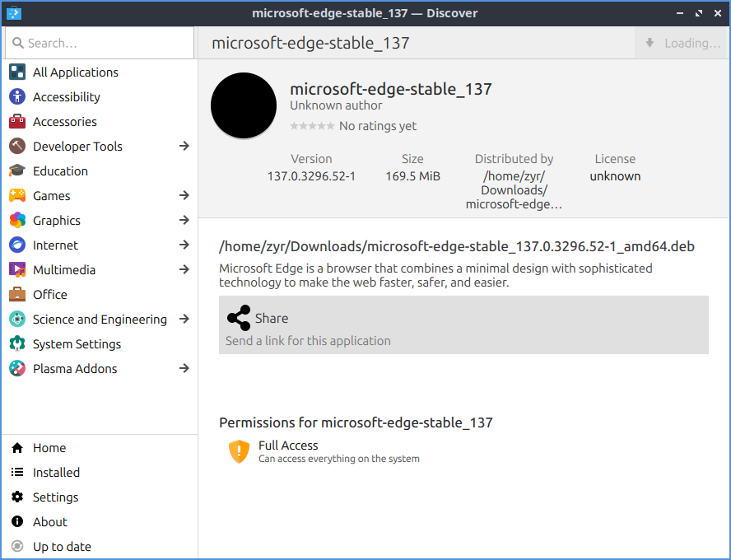Expand the Games category arrow
731x560 pixels.
tap(184, 195)
